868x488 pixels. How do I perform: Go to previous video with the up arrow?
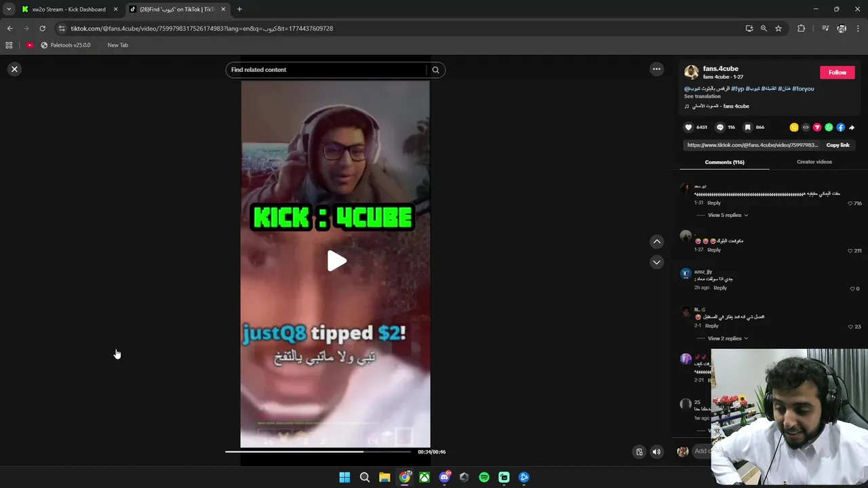point(656,242)
